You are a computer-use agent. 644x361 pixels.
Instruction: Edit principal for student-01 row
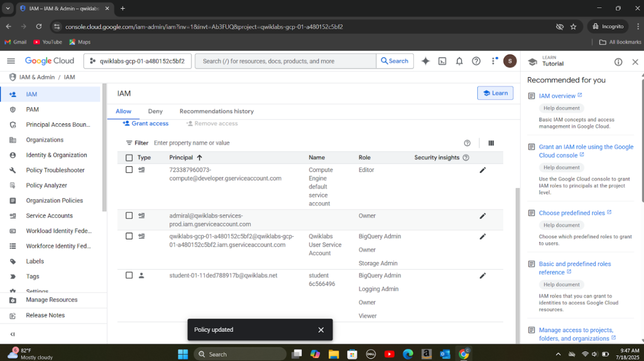click(x=482, y=276)
